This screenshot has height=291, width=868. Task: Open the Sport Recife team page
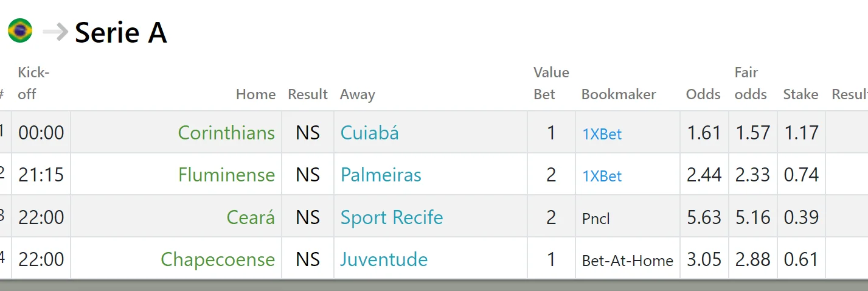pyautogui.click(x=392, y=217)
